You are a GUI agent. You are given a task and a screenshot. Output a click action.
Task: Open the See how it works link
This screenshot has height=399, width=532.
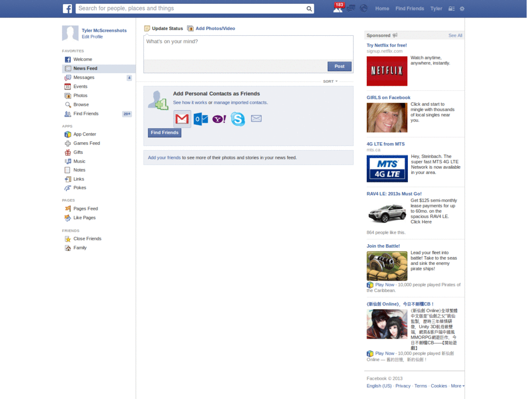coord(190,102)
